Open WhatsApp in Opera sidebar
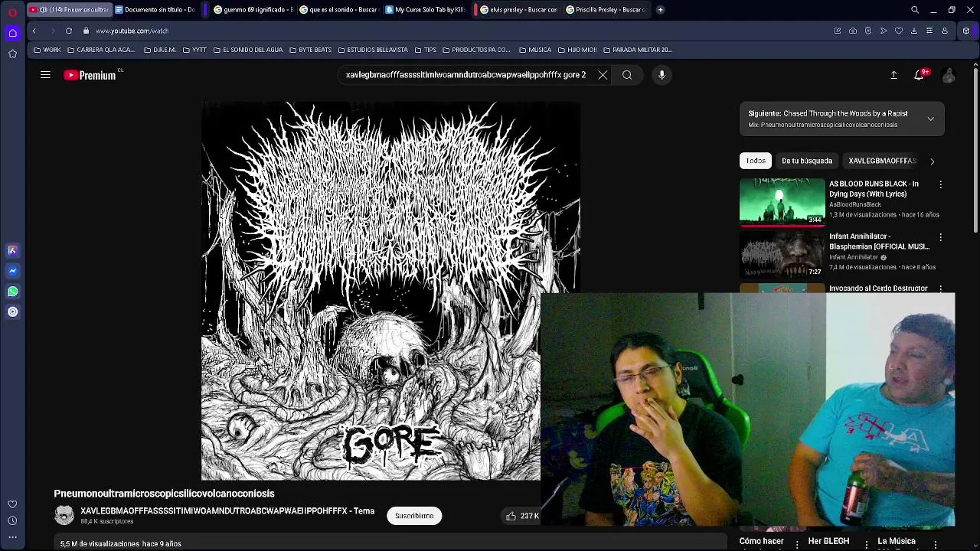 13,292
